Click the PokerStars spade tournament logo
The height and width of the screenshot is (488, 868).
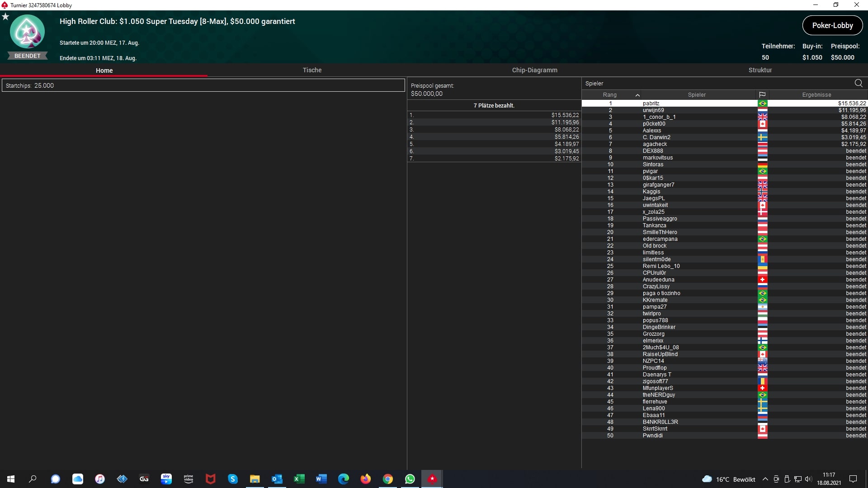pos(27,32)
